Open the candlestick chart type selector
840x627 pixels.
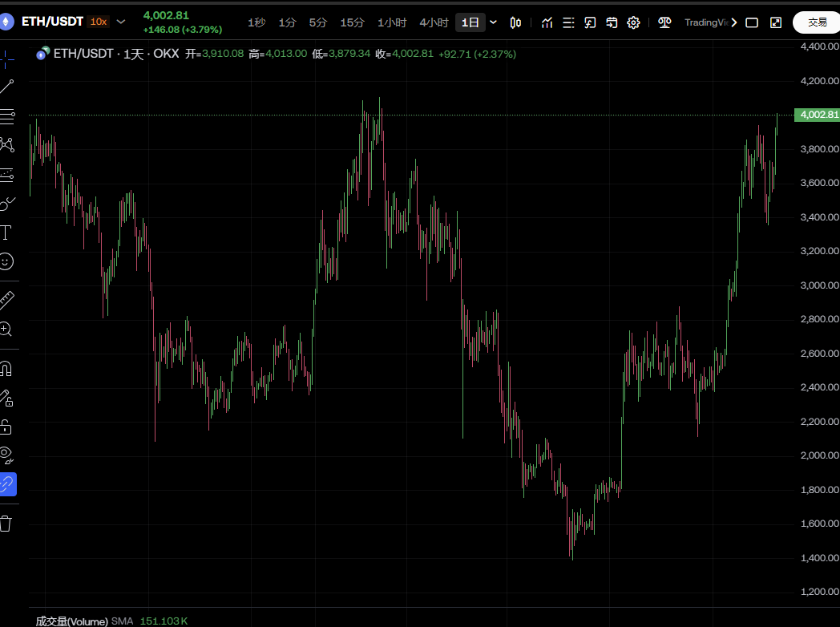[x=515, y=22]
